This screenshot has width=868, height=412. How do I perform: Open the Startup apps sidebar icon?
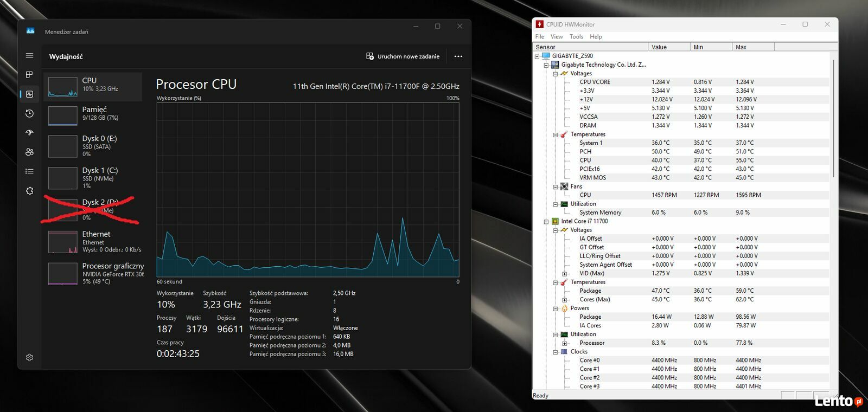pyautogui.click(x=29, y=132)
